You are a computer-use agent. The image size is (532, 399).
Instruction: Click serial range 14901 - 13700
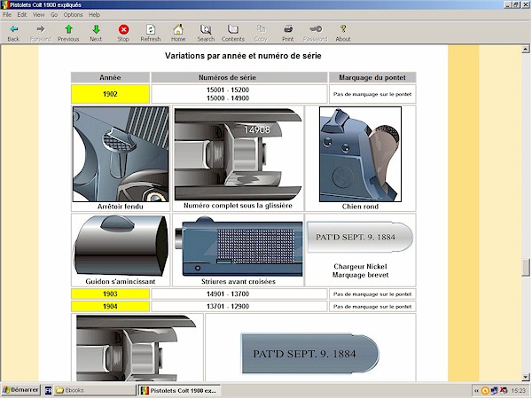point(228,293)
